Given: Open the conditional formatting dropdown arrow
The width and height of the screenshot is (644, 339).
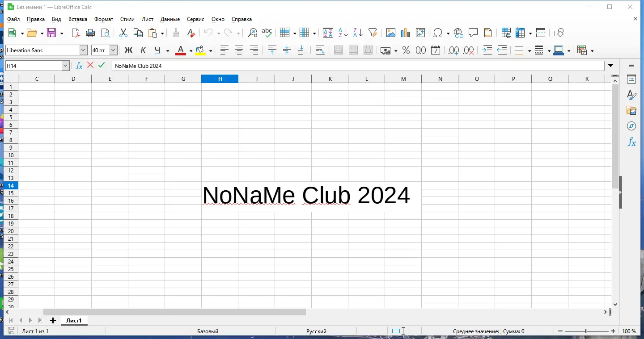Looking at the screenshot, I should pos(592,51).
